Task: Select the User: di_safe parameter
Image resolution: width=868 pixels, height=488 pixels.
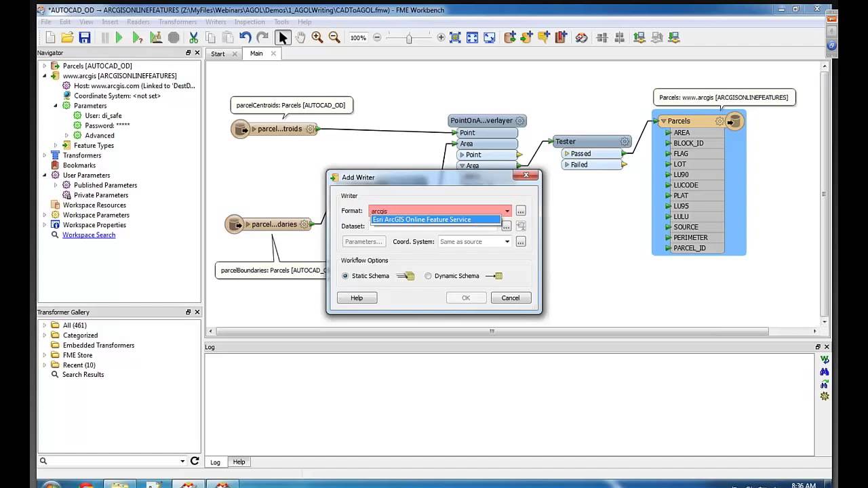Action: [x=103, y=115]
